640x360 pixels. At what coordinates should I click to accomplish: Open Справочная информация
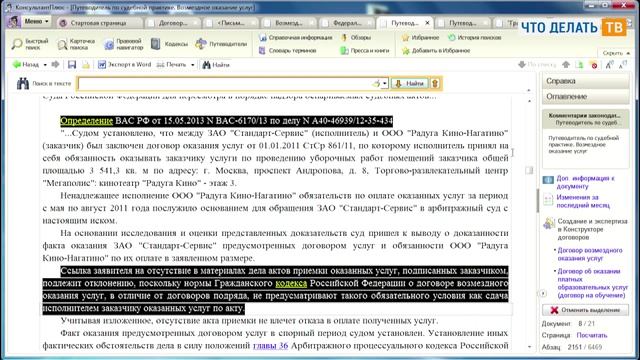coord(296,38)
